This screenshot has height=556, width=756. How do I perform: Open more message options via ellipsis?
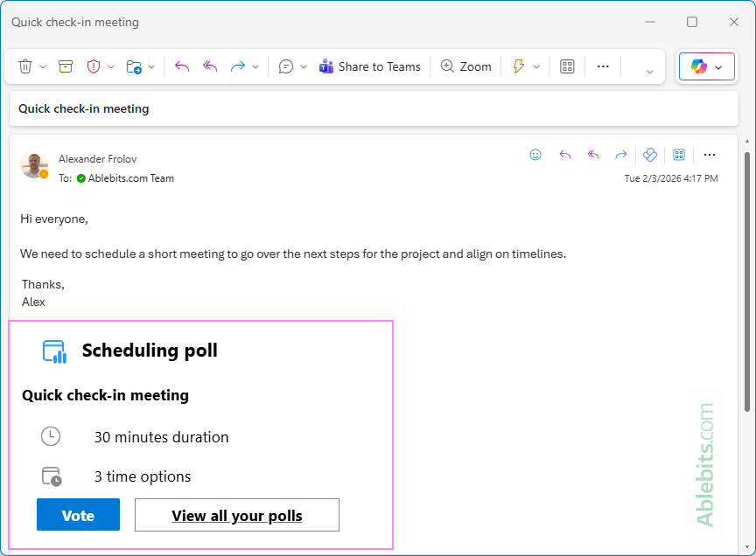click(710, 155)
